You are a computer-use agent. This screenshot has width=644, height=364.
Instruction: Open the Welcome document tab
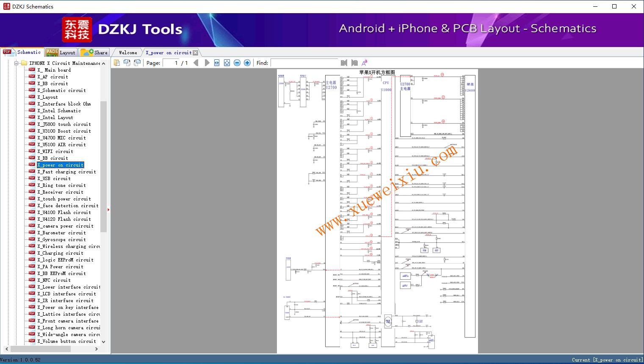click(128, 53)
